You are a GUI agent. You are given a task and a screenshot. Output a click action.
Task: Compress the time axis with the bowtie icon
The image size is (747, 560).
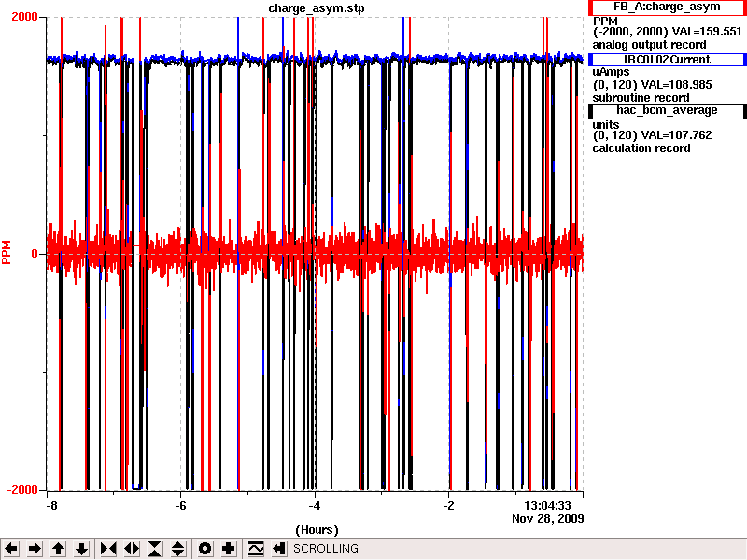coord(108,549)
